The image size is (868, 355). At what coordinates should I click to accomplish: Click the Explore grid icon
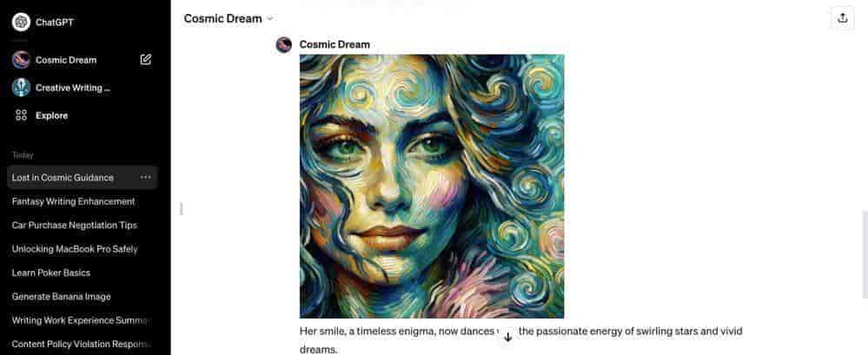[x=21, y=115]
